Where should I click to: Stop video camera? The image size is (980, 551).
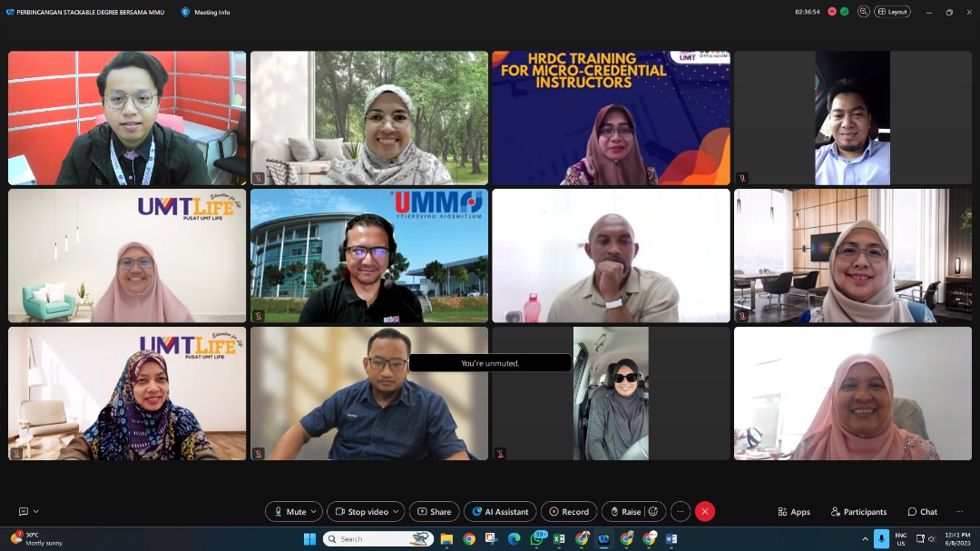coord(361,512)
